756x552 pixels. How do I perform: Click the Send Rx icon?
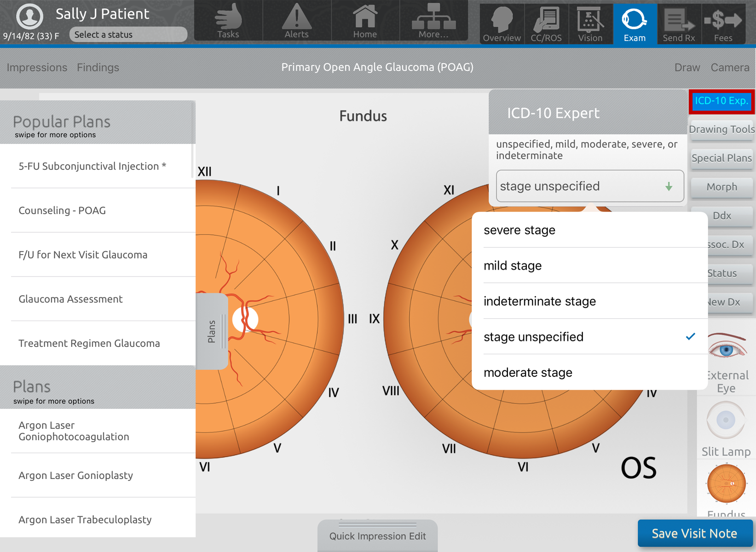[x=679, y=23]
